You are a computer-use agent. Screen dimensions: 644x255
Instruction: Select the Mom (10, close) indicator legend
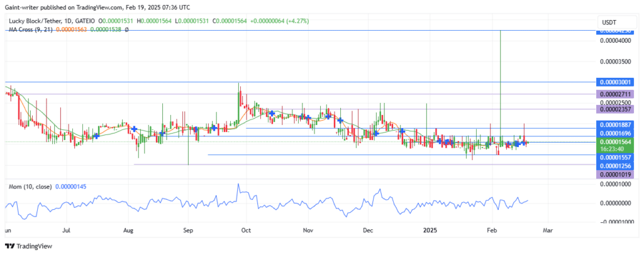point(31,187)
